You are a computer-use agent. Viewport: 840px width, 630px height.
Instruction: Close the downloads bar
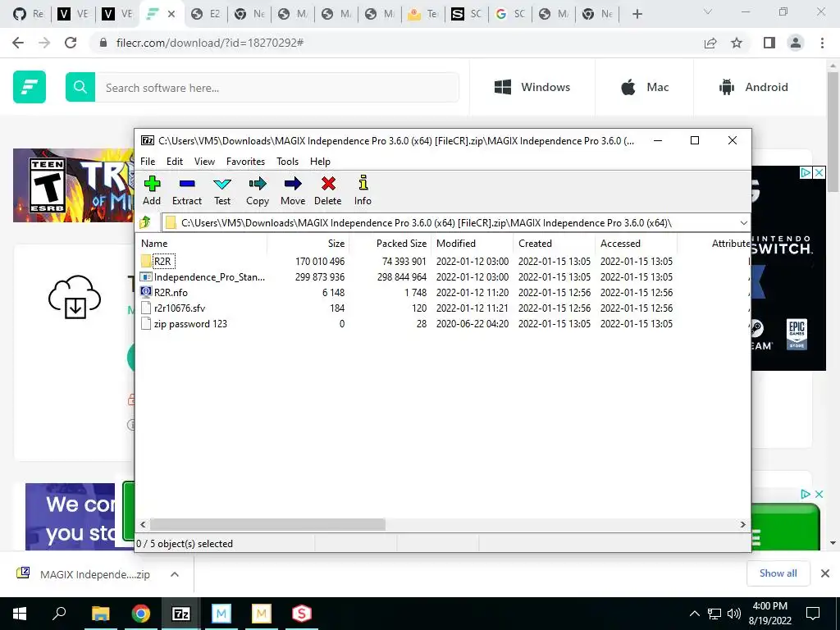[x=825, y=573]
